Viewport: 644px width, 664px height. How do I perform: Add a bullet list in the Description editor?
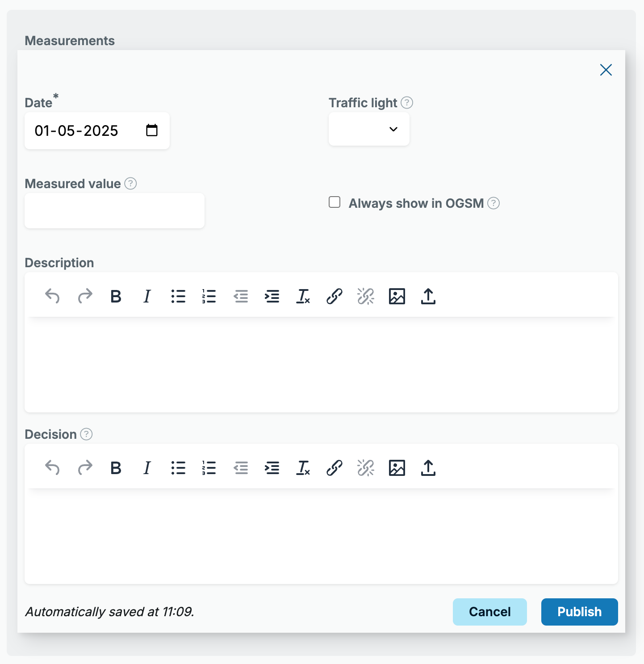tap(178, 296)
